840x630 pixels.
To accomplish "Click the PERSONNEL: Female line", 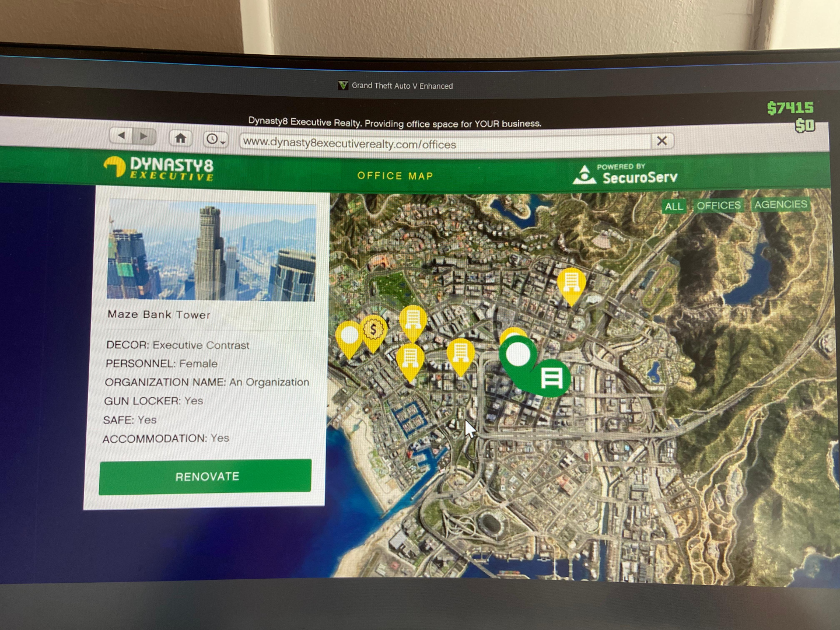I will (162, 363).
